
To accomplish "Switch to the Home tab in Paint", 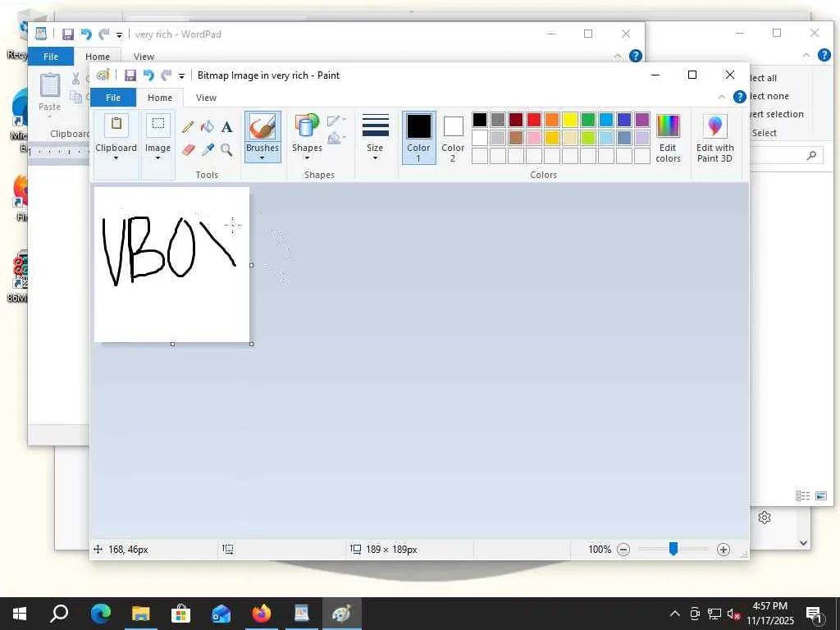I will pos(160,98).
